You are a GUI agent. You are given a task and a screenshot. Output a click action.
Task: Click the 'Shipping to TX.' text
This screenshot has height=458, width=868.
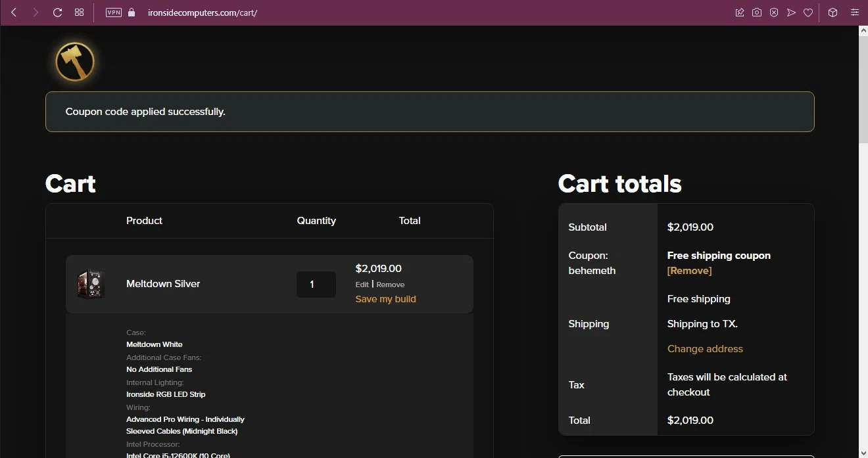pos(702,324)
